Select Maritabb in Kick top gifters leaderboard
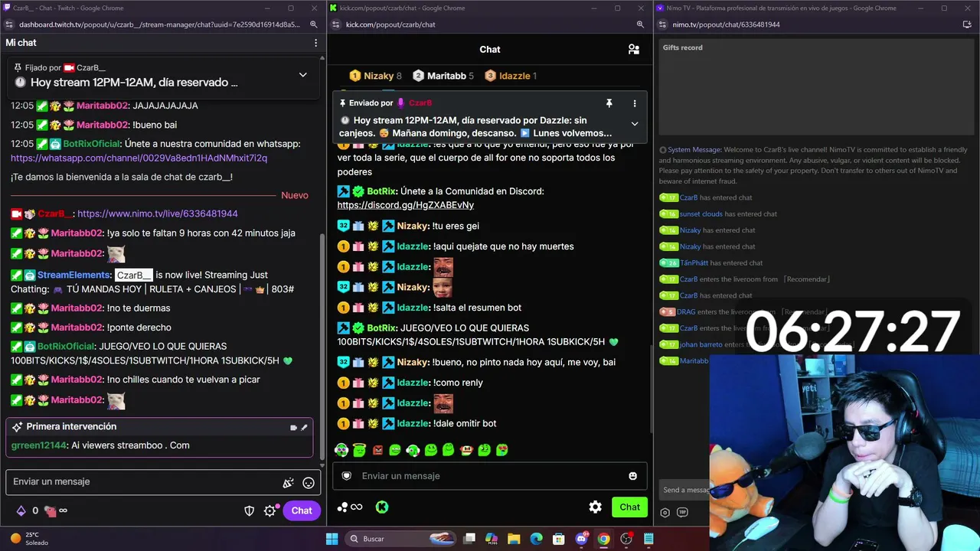The height and width of the screenshot is (551, 980). pyautogui.click(x=443, y=76)
